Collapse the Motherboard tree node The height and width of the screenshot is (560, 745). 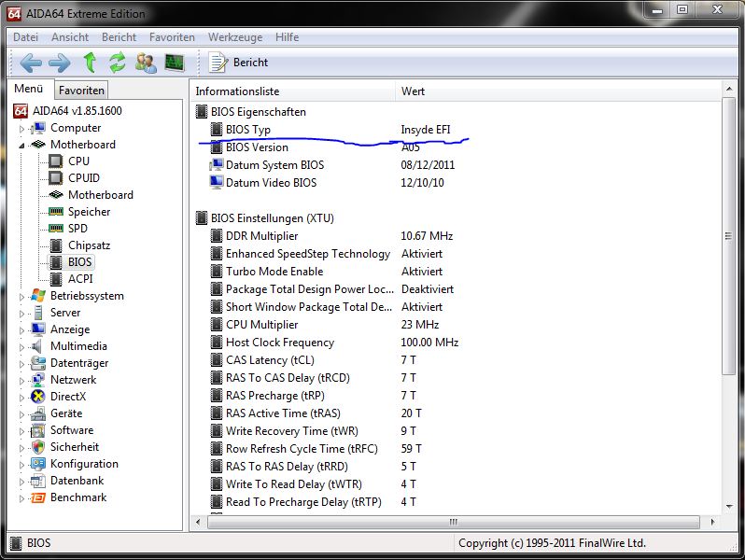click(21, 146)
